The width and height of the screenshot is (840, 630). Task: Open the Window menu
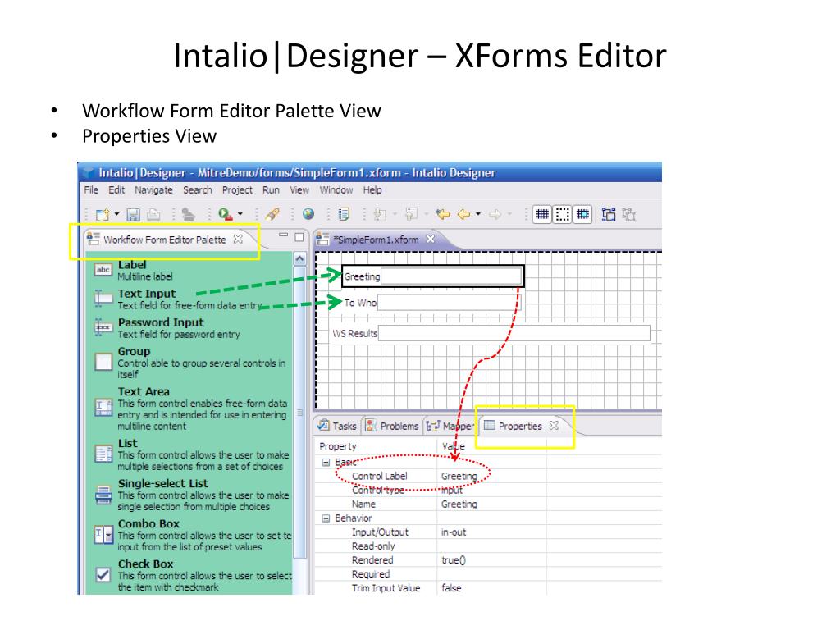[x=336, y=190]
